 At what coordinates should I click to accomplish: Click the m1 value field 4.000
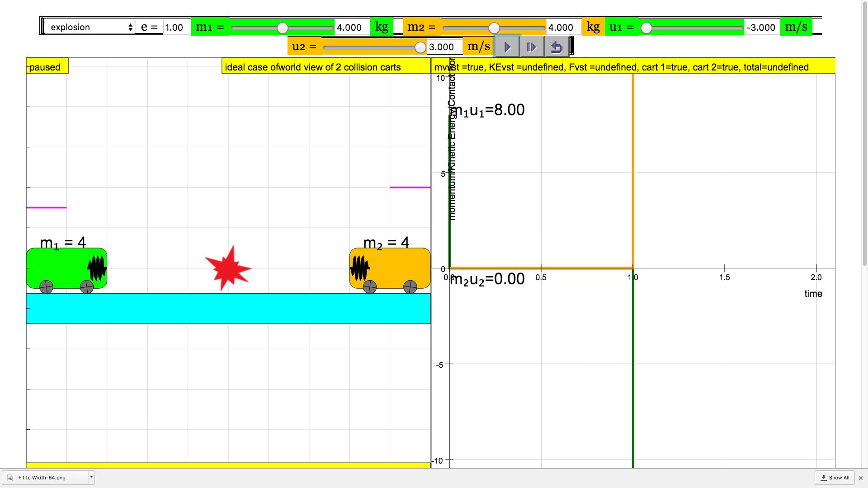point(352,27)
